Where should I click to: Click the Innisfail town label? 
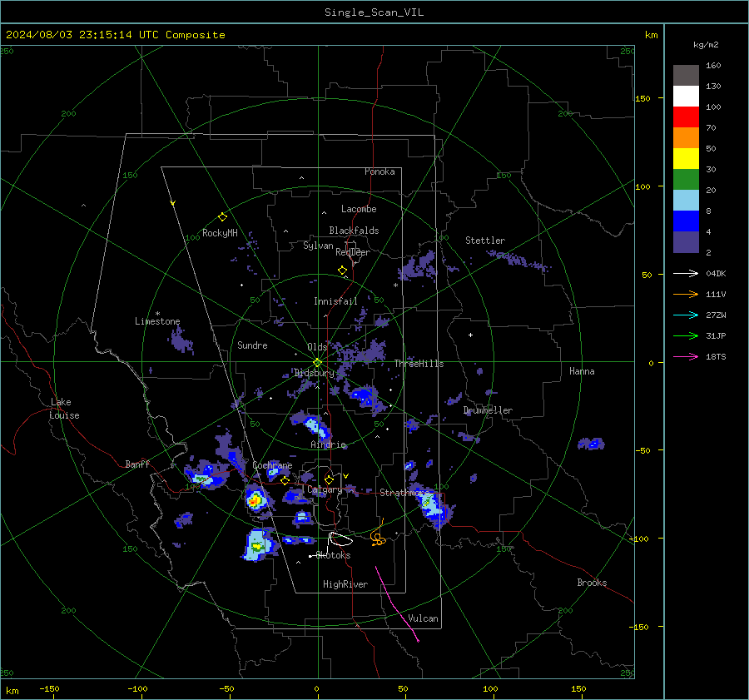click(x=335, y=301)
